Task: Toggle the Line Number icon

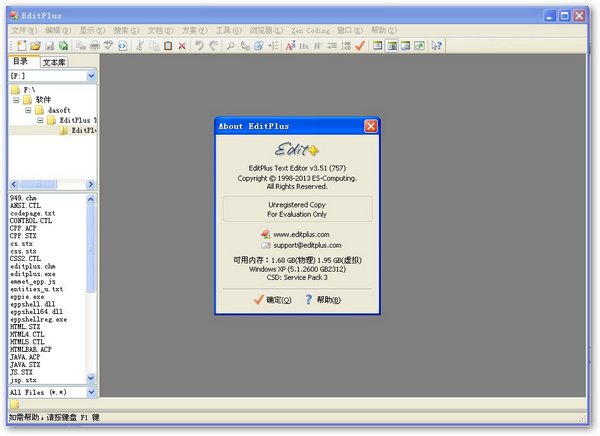Action: pyautogui.click(x=346, y=46)
